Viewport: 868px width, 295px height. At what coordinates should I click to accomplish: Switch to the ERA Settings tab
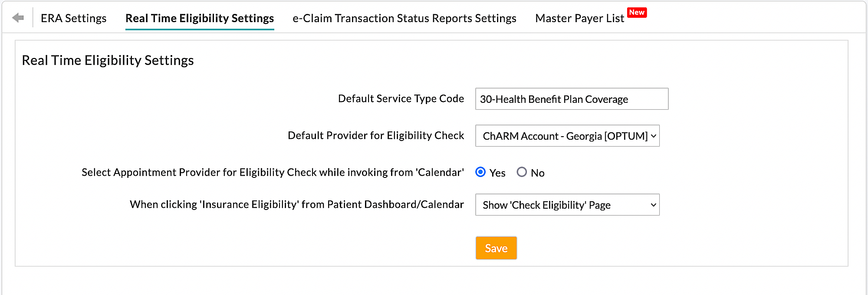pos(73,18)
